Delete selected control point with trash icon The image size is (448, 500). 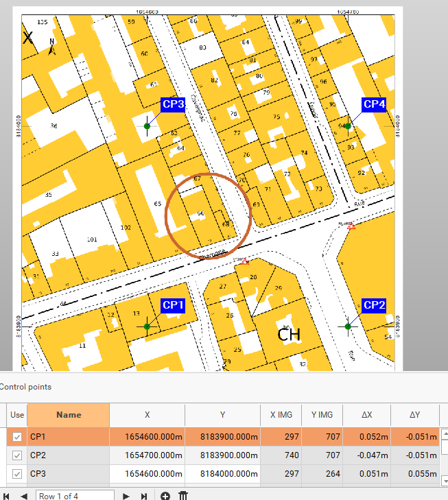point(183,496)
